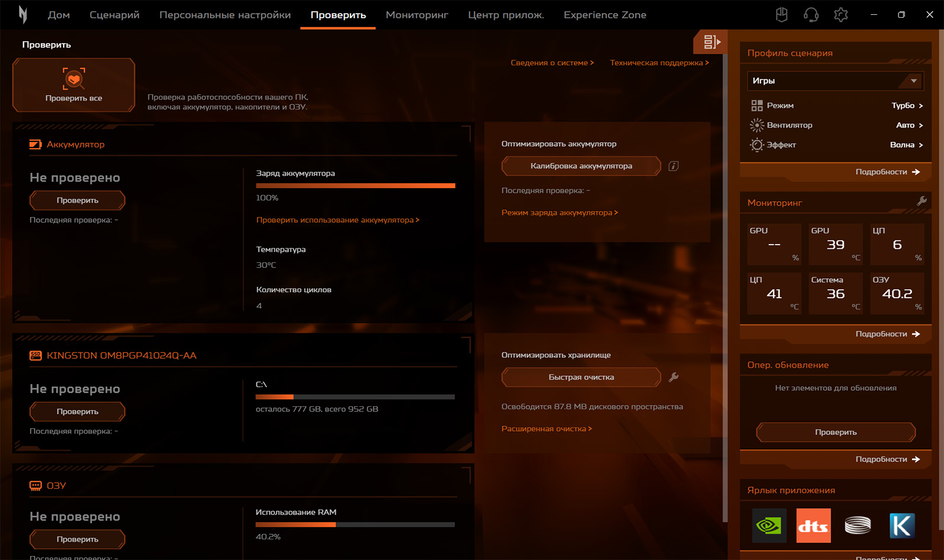Click the Predator logo icon
The width and height of the screenshot is (944, 560).
22,15
